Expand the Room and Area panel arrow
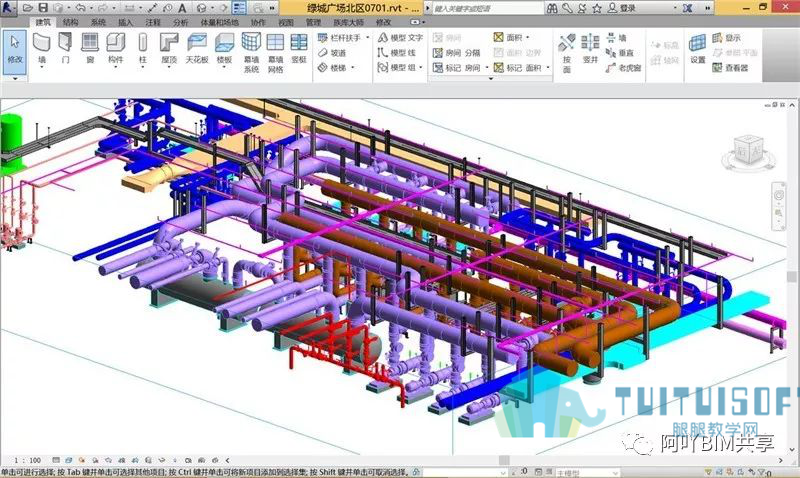Screen dimensions: 800x478 tap(491, 79)
